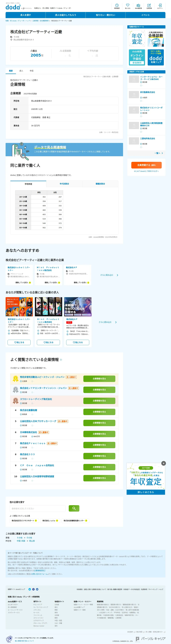
Task: Toggle 気になる for kubellパートナー job
Action: [x=19, y=342]
